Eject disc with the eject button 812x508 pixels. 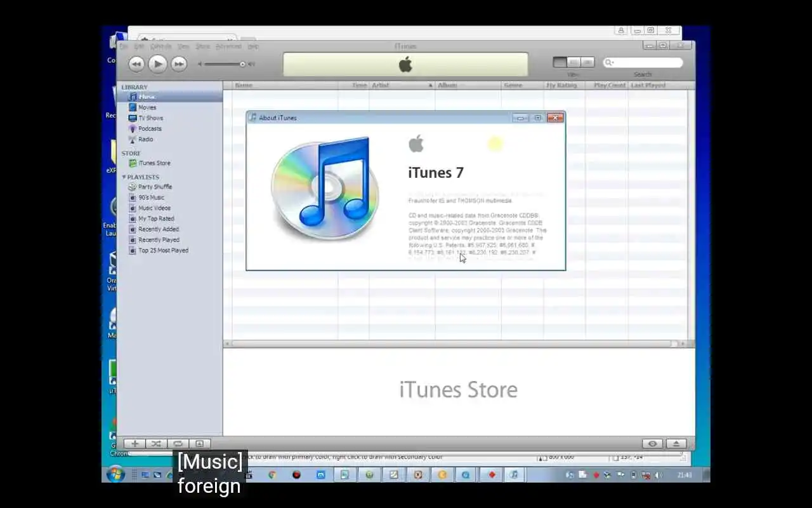[676, 444]
